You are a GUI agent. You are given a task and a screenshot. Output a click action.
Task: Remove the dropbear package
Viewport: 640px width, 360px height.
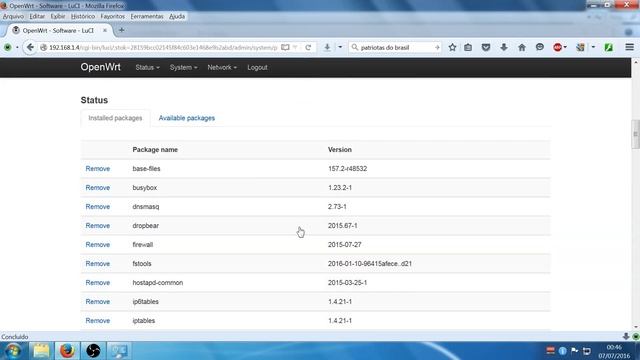click(x=98, y=226)
